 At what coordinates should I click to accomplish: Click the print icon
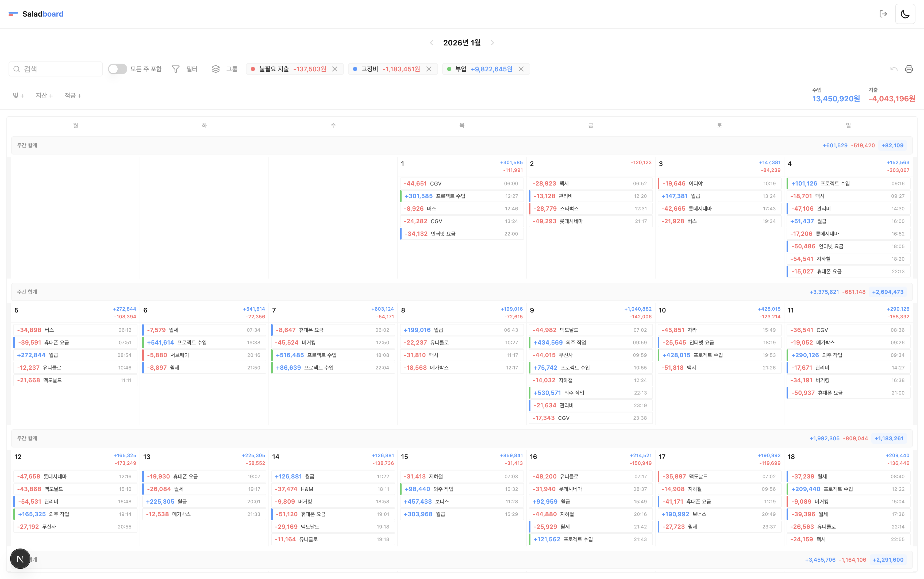[x=909, y=69]
